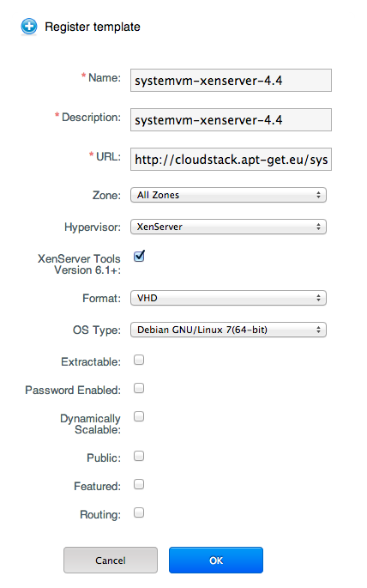Expand the OS Type dropdown list

[x=228, y=330]
